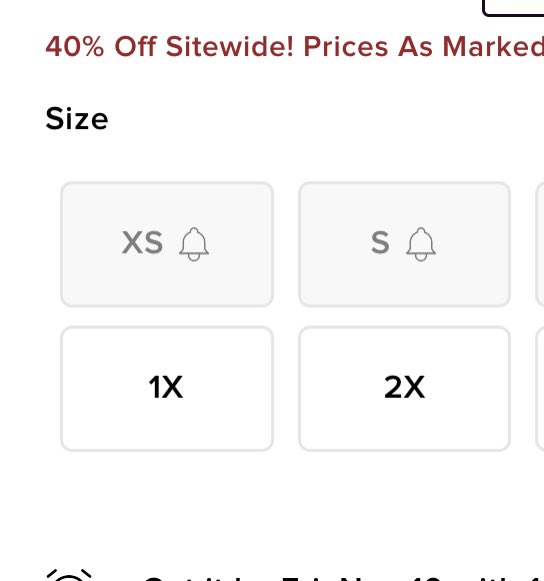Click the 40% Off Sitewide promo text
This screenshot has height=581, width=544.
295,47
